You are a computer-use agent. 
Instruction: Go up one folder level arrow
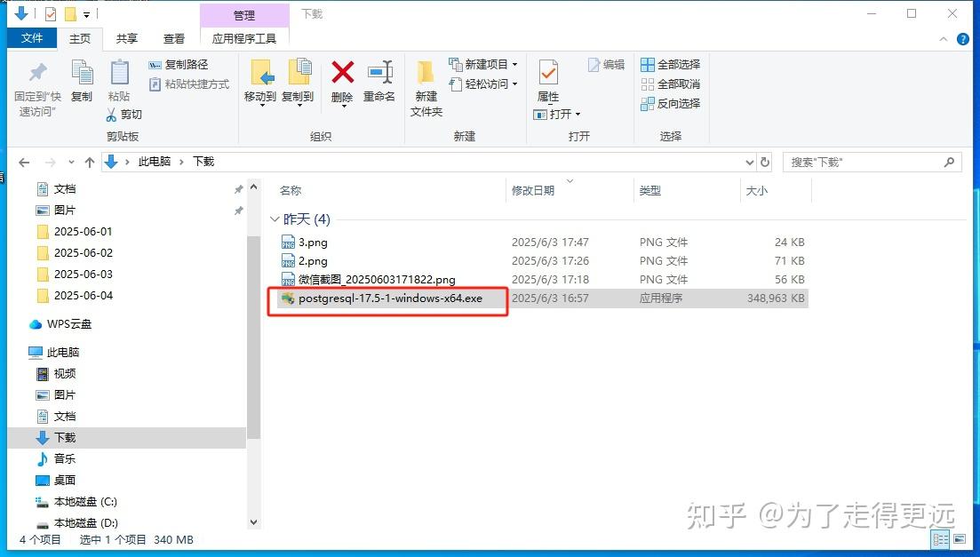[x=90, y=163]
